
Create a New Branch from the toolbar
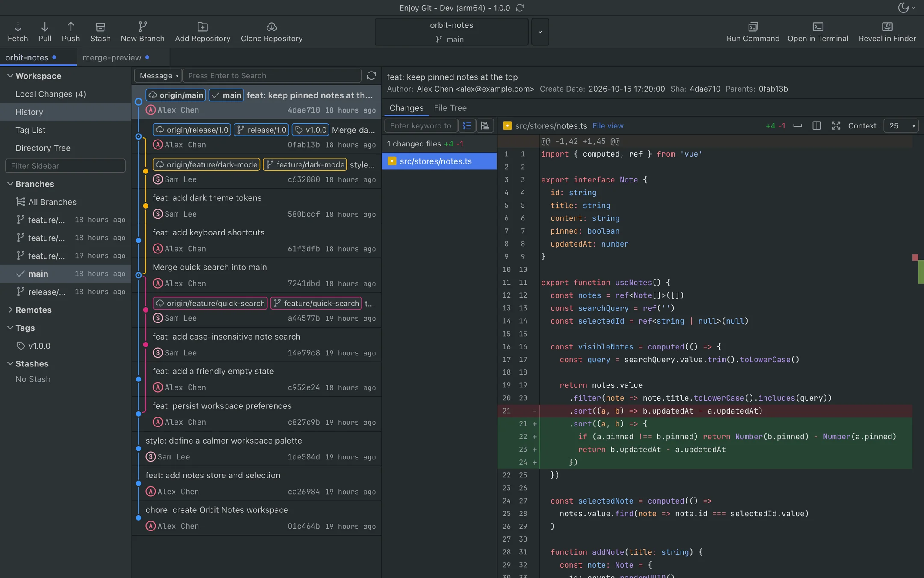coord(142,32)
